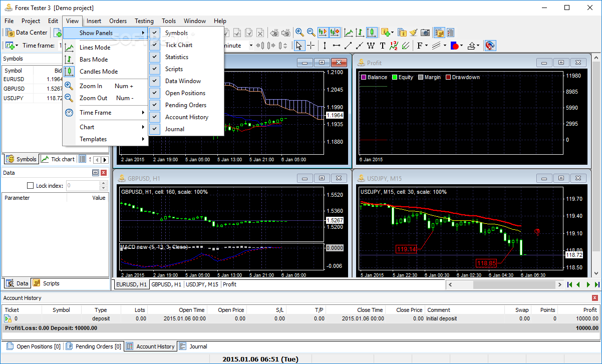Uncheck Account History in Show Panels

(x=186, y=117)
